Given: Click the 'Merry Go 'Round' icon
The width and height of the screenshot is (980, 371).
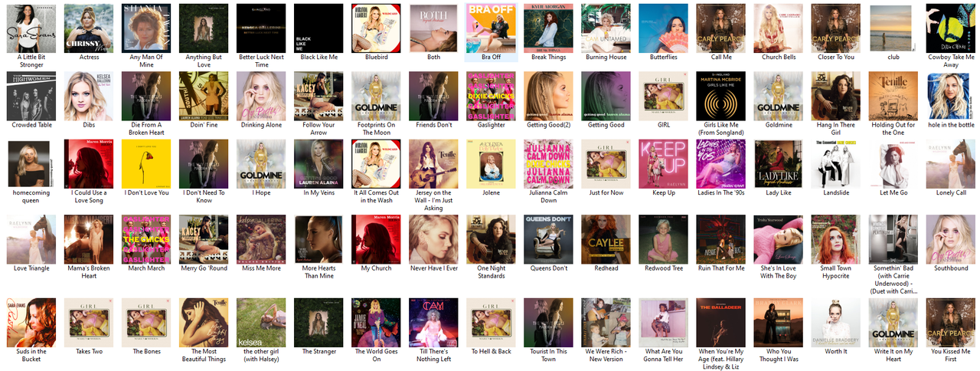Looking at the screenshot, I should tap(204, 239).
